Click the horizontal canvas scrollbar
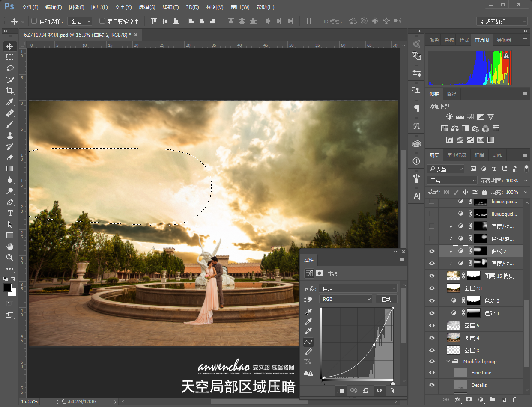Screen dimensions: 532x407 click(259, 401)
